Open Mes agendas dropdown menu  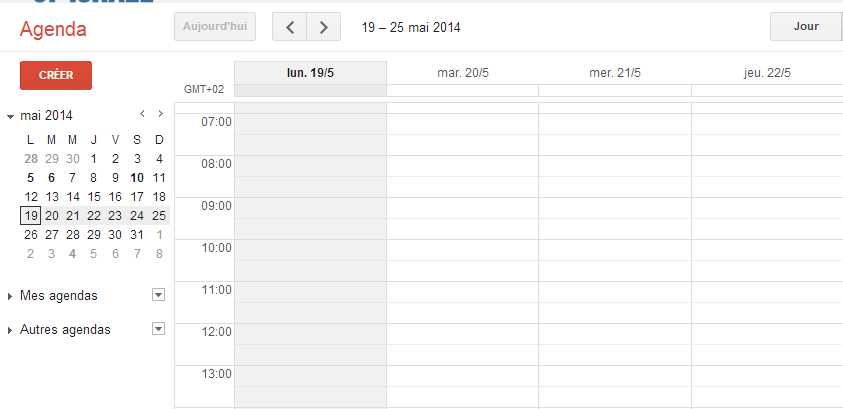click(x=158, y=295)
